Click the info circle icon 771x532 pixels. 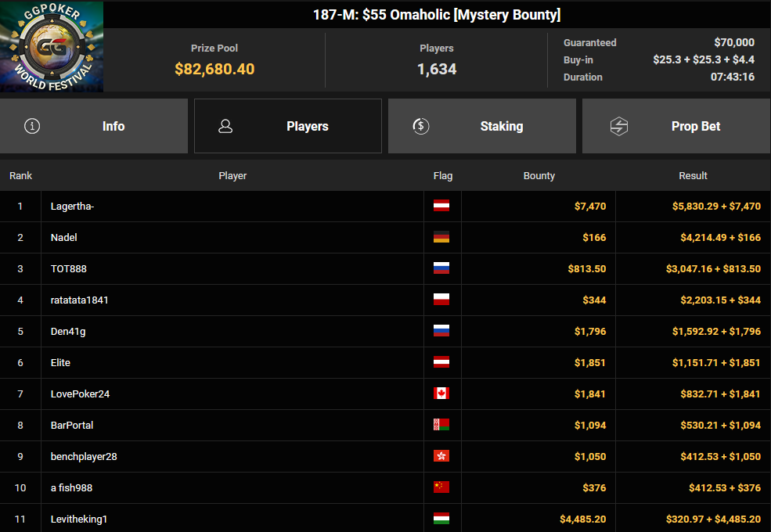[32, 126]
